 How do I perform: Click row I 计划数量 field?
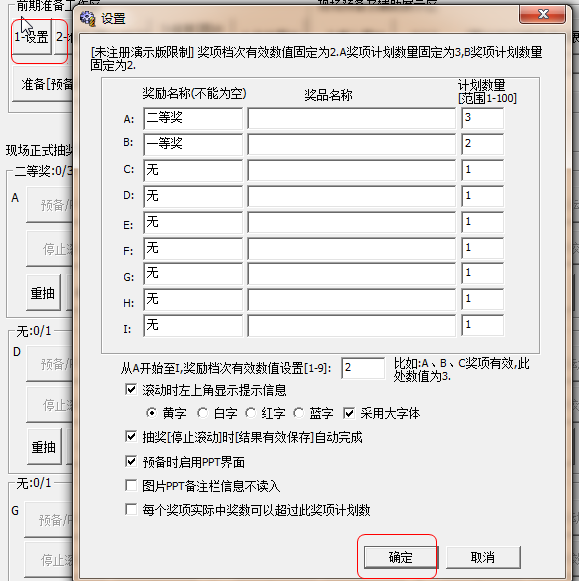click(x=482, y=325)
